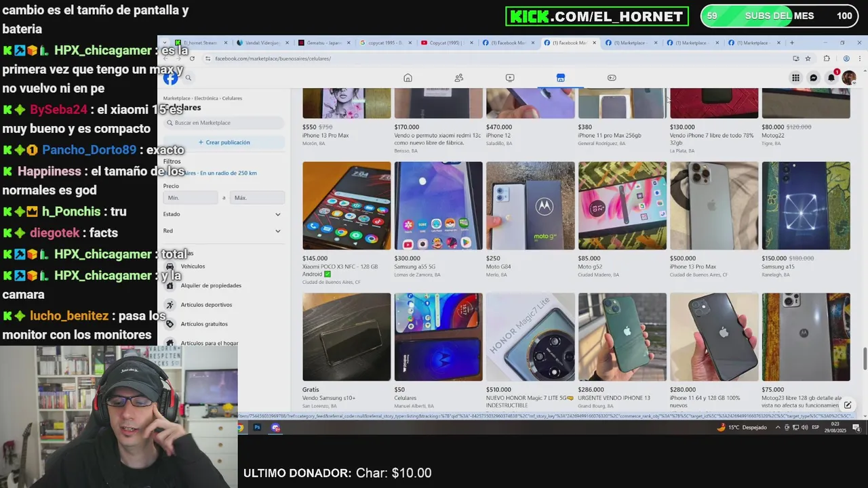Bookmark this page with the star icon
868x488 pixels.
click(808, 58)
